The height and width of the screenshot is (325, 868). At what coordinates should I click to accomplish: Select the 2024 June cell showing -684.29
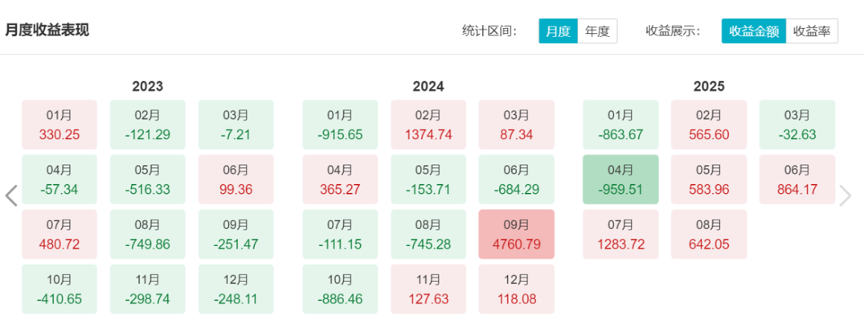(x=516, y=179)
